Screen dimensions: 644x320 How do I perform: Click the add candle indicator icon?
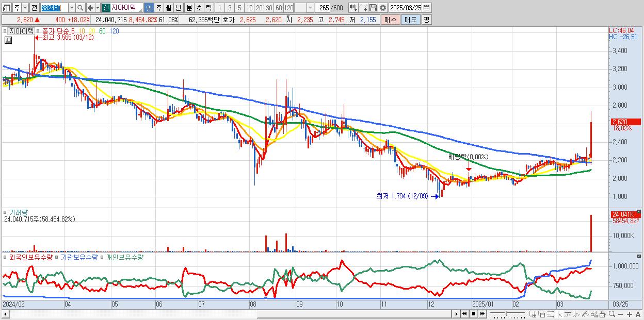pyautogui.click(x=353, y=8)
